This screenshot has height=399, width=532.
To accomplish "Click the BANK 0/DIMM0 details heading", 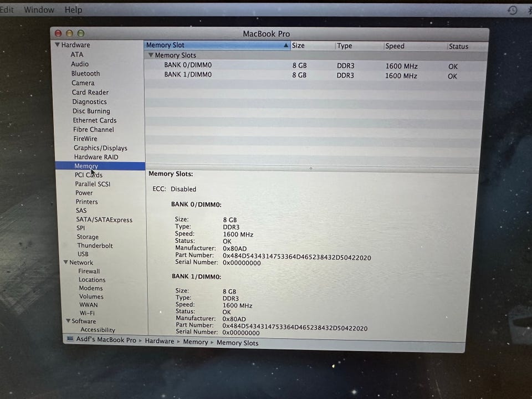I will point(196,204).
